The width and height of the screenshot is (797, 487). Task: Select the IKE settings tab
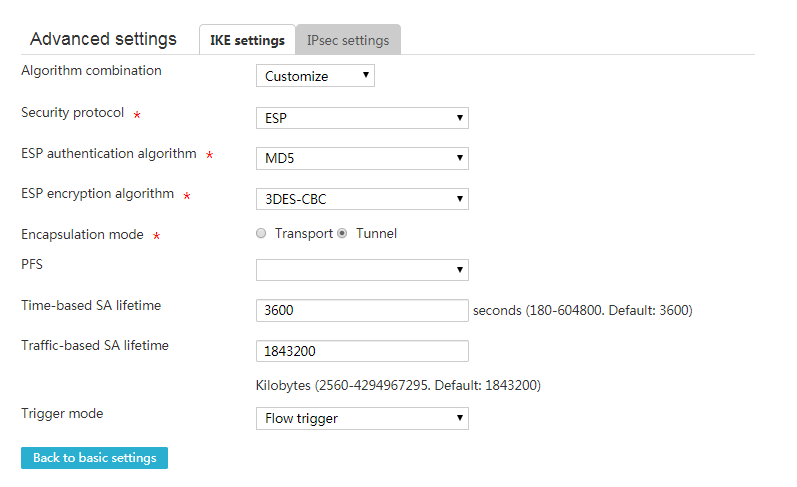click(x=248, y=40)
